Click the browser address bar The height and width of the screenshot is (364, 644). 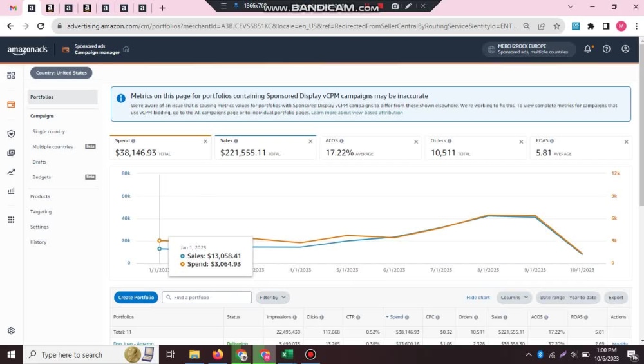(292, 26)
